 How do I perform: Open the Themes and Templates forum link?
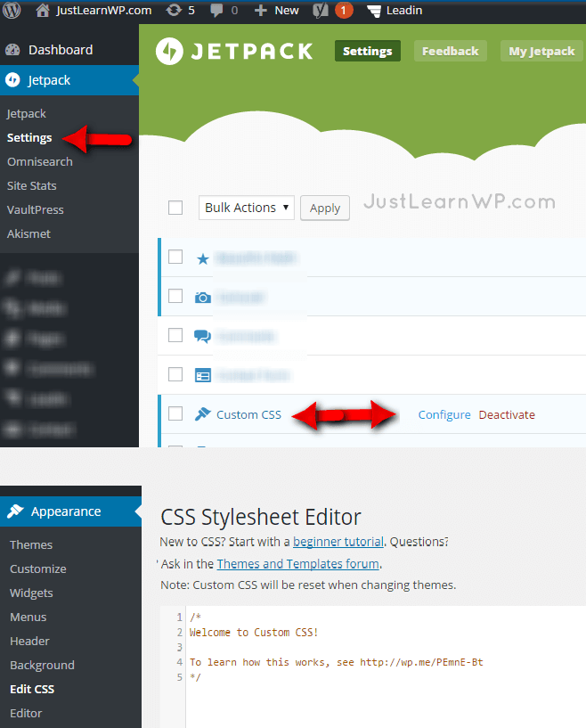coord(297,564)
